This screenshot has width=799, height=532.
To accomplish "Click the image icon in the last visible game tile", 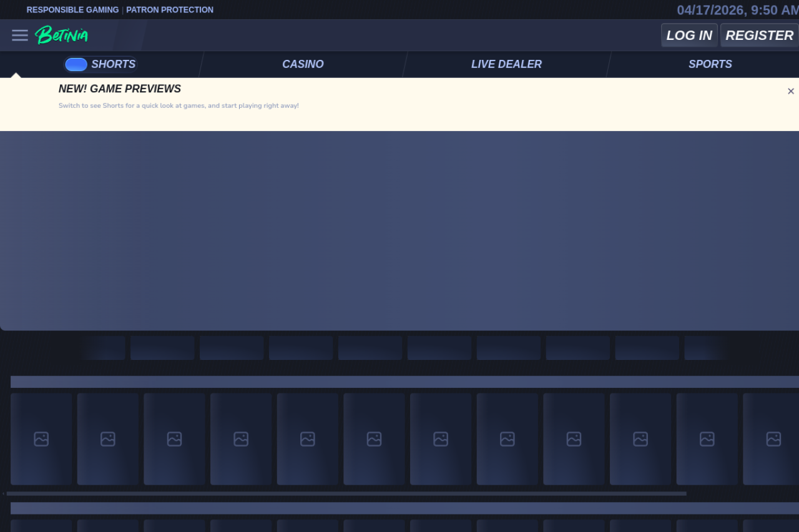I will [x=773, y=439].
